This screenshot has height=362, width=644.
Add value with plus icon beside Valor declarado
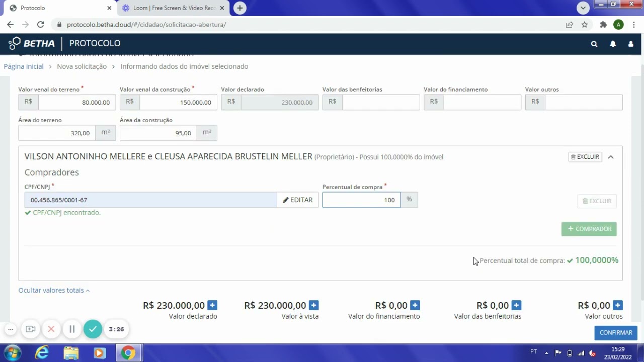tap(212, 305)
